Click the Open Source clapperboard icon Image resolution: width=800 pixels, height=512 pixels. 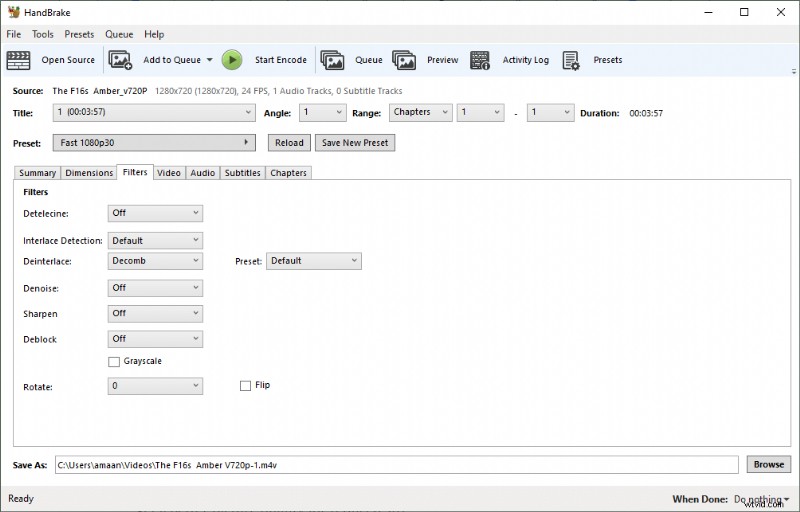pos(18,60)
